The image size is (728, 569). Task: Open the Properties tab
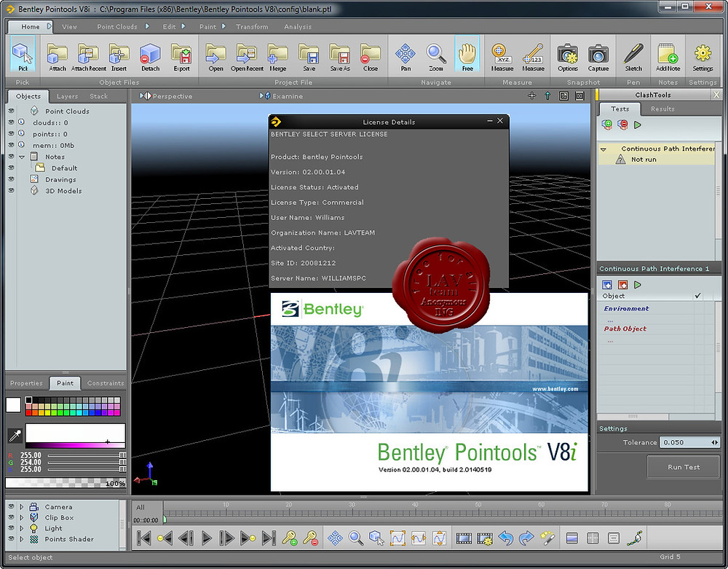click(x=26, y=382)
